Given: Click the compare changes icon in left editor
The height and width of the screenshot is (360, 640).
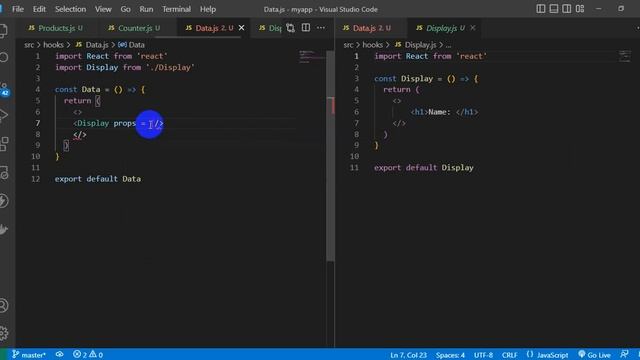Looking at the screenshot, I should (290, 28).
